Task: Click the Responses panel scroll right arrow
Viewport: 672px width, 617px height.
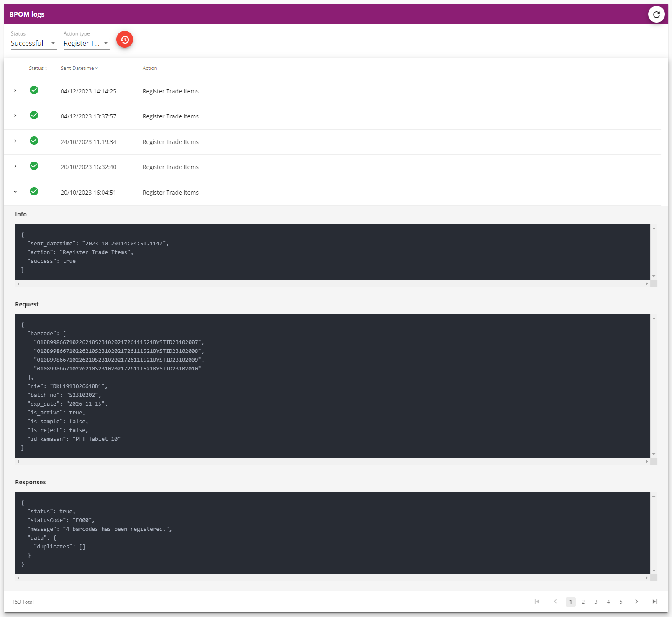Action: click(647, 578)
